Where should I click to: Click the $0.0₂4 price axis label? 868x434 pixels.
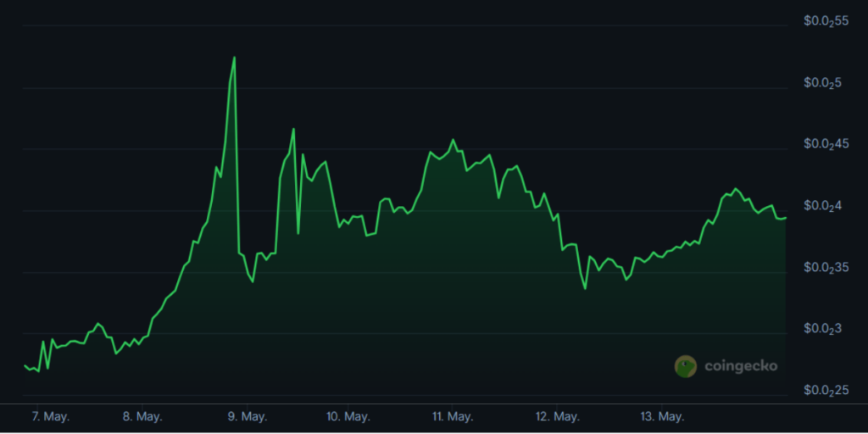point(822,207)
